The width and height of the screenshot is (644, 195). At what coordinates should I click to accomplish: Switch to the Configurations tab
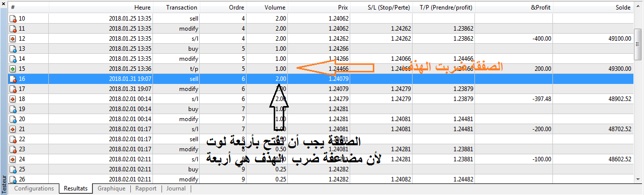(x=34, y=189)
